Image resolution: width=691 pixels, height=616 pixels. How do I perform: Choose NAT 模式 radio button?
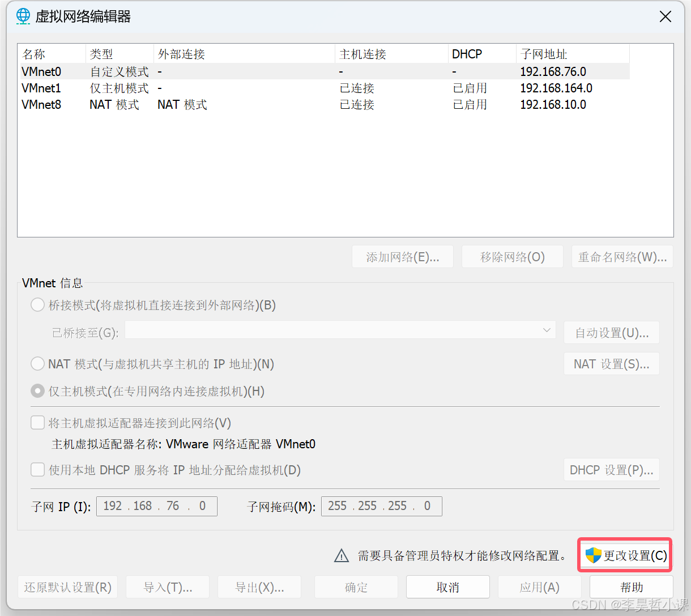[x=37, y=363]
